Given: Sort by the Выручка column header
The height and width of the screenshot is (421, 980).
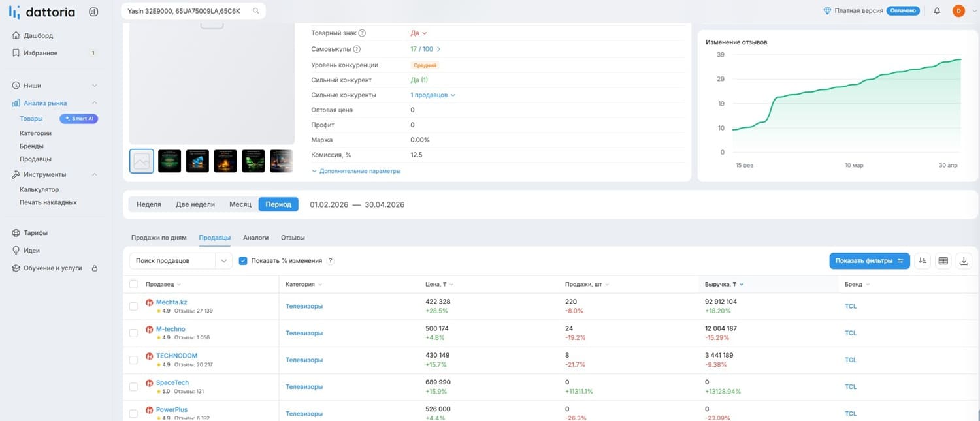Looking at the screenshot, I should tap(725, 285).
